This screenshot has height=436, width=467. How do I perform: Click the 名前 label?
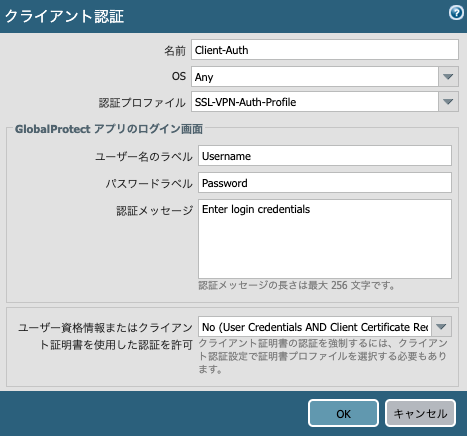click(x=175, y=51)
